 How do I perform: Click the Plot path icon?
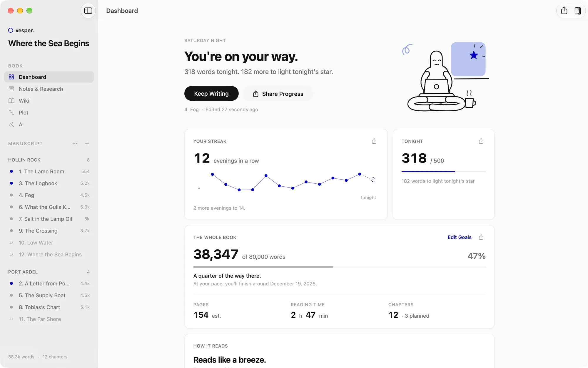[x=11, y=112]
